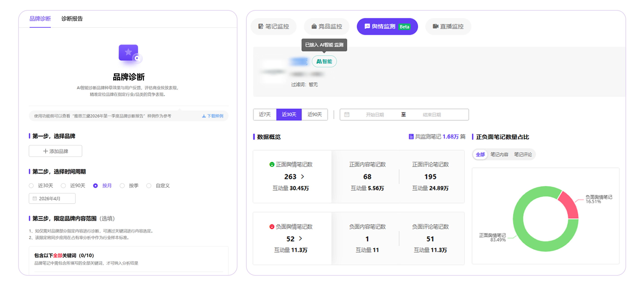Click the 开始日期 start date field
The image size is (644, 288).
tap(374, 115)
